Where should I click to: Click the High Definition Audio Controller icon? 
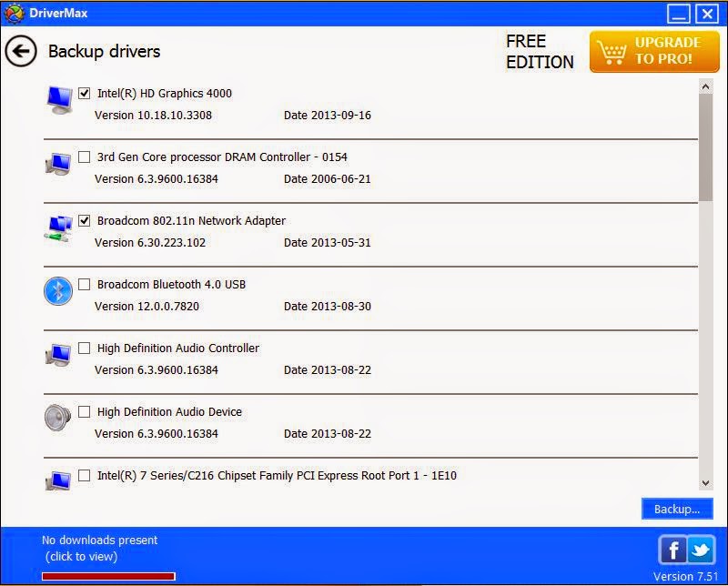coord(58,355)
